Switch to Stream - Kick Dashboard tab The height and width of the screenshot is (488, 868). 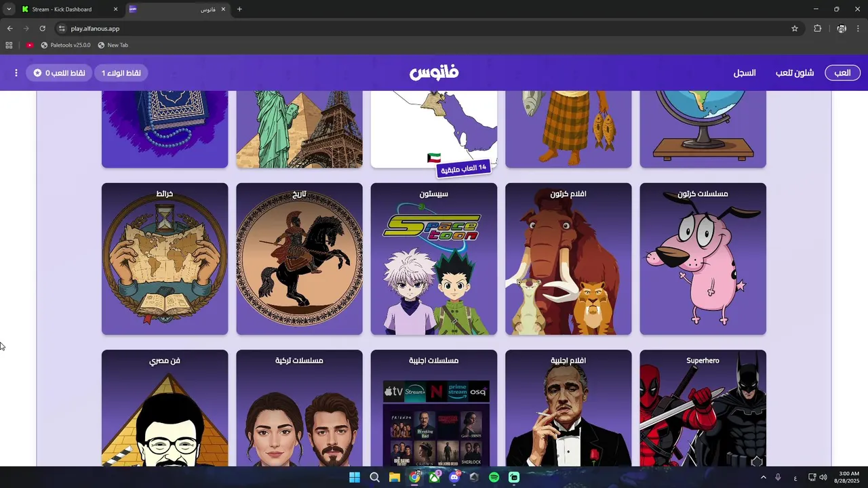69,9
